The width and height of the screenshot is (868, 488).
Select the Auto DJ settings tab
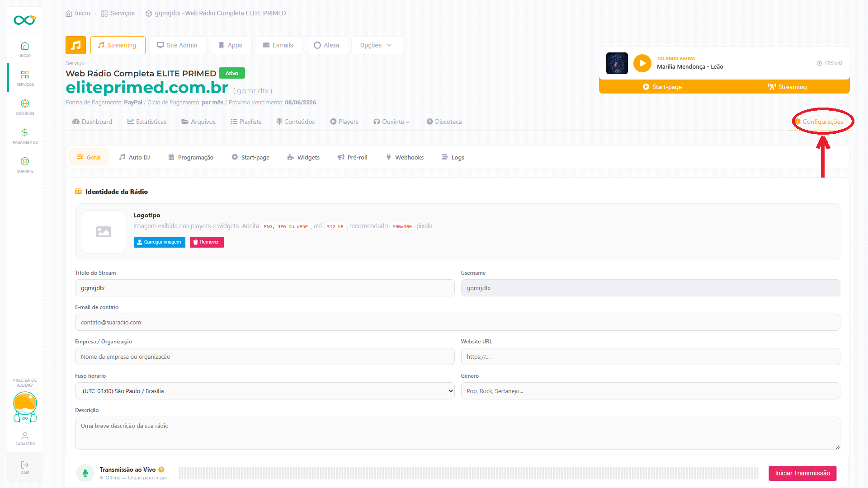[134, 157]
